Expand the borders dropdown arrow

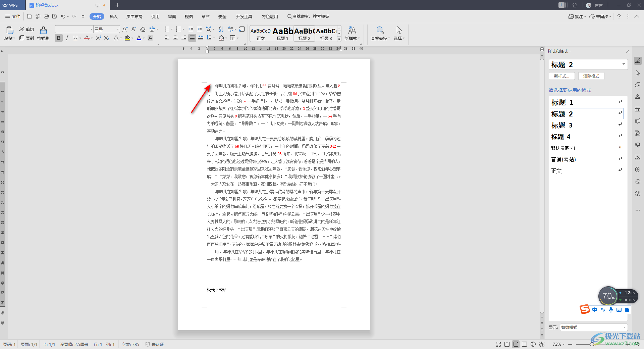tap(238, 38)
